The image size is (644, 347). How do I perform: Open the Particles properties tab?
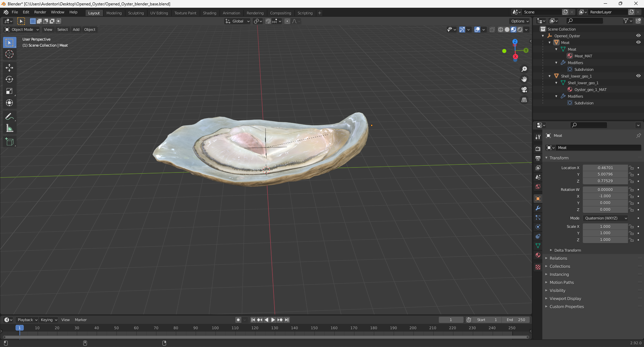point(538,217)
